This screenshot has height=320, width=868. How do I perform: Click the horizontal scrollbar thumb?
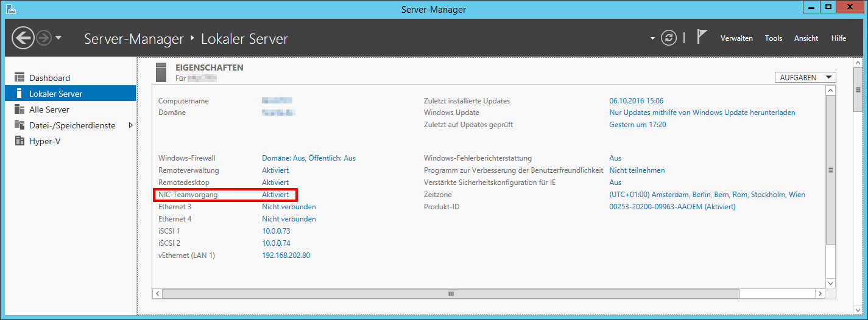(451, 293)
